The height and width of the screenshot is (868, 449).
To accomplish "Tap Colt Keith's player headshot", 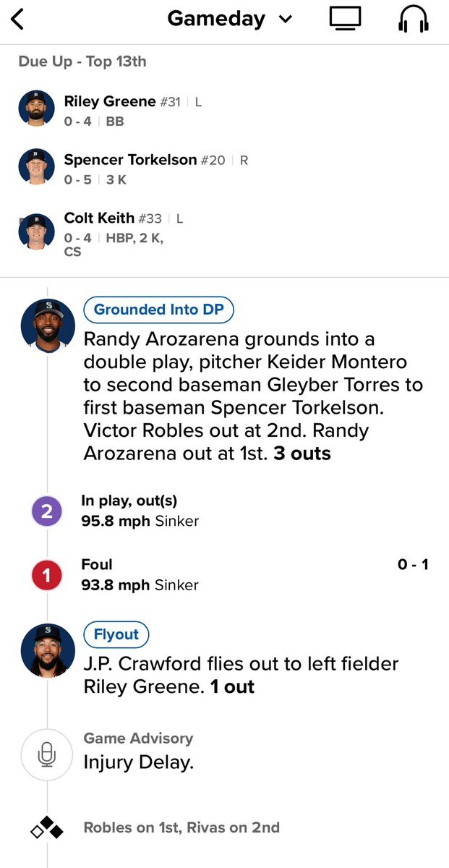I will [x=36, y=231].
